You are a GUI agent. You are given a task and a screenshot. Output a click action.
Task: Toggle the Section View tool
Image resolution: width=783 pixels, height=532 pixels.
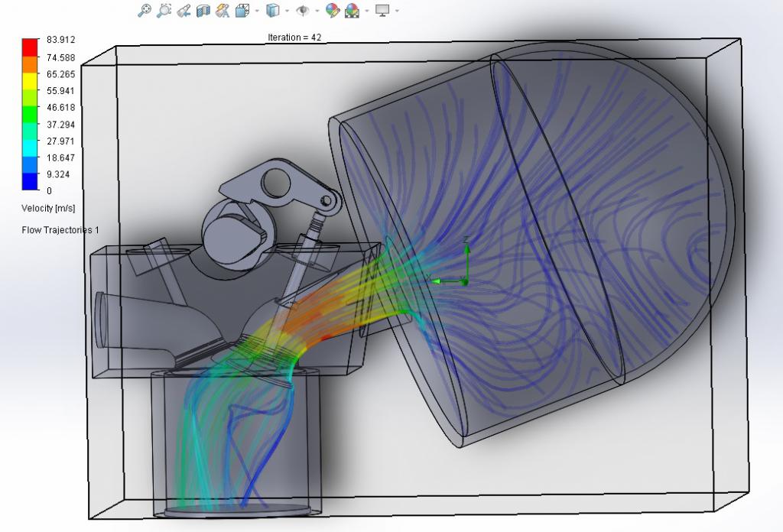[203, 11]
